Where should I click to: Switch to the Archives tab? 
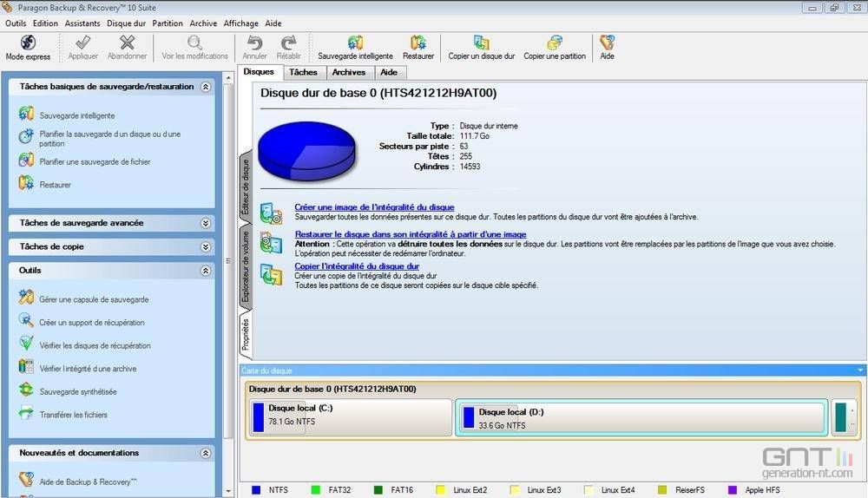pos(349,72)
